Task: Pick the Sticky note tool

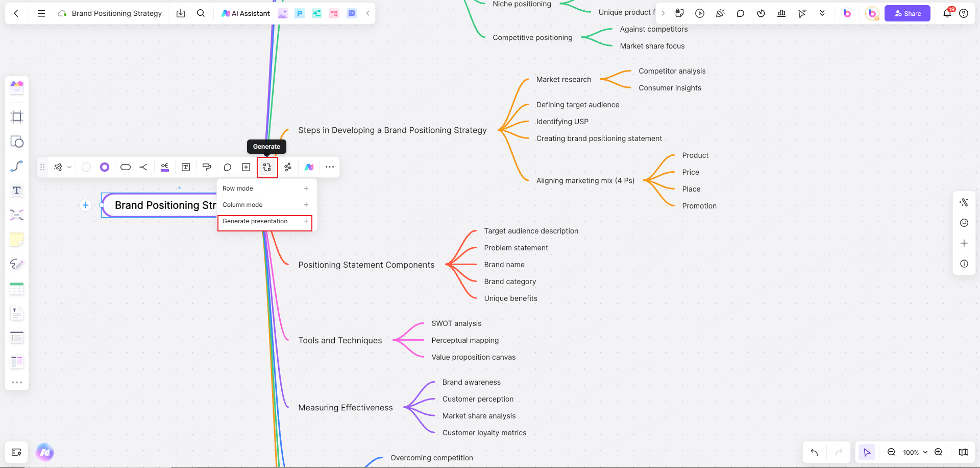Action: click(17, 239)
